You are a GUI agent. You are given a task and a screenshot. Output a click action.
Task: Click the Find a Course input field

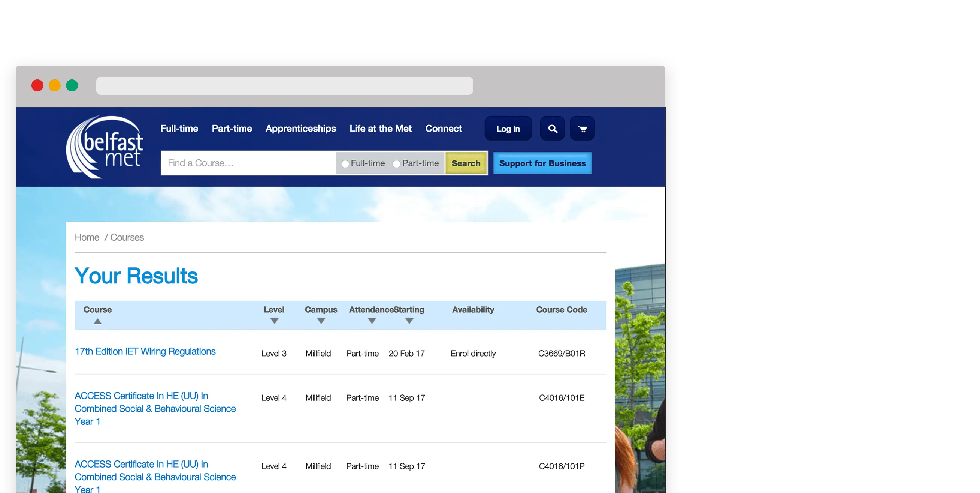[247, 163]
